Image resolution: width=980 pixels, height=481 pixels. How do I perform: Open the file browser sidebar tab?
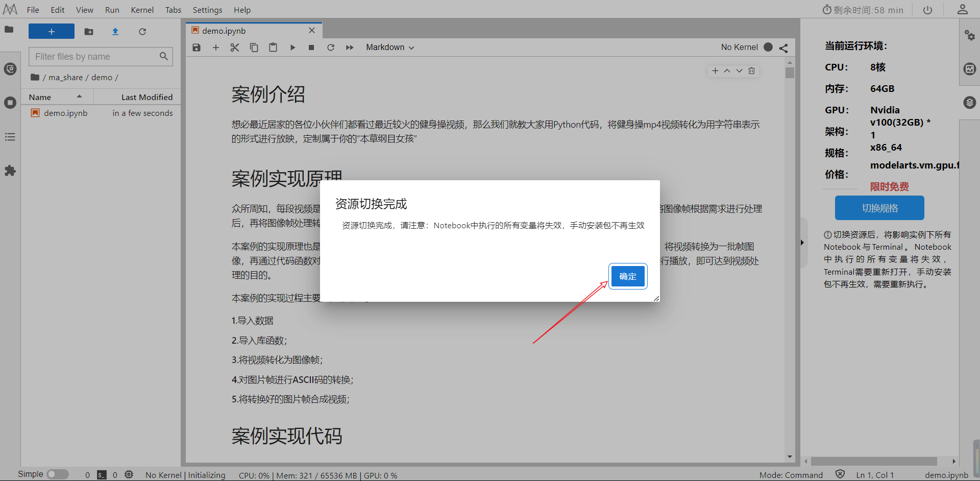pyautogui.click(x=9, y=30)
